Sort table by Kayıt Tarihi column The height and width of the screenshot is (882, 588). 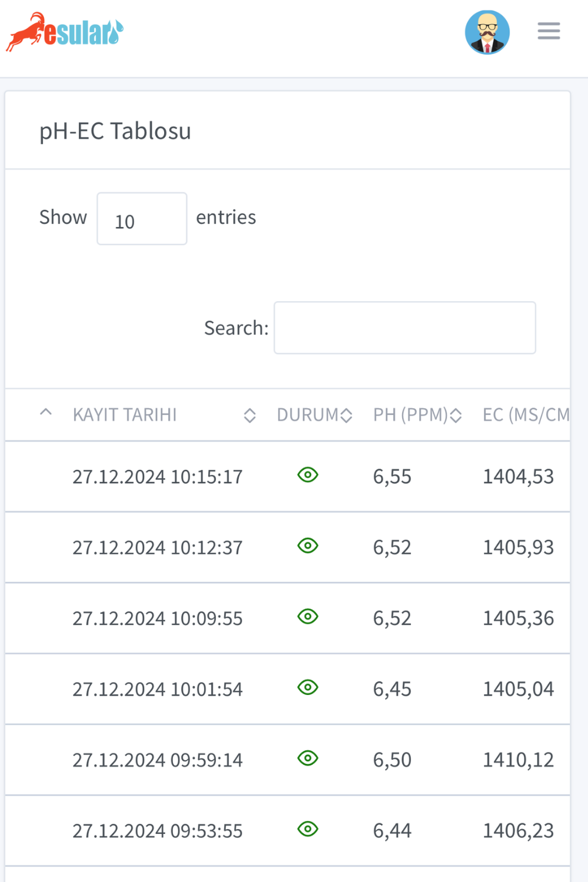[125, 415]
